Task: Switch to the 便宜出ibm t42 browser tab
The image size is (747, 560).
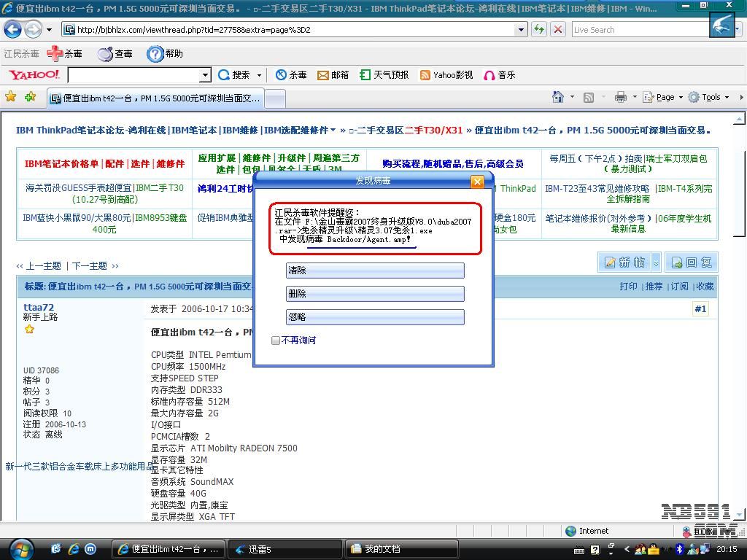Action: coord(155,98)
